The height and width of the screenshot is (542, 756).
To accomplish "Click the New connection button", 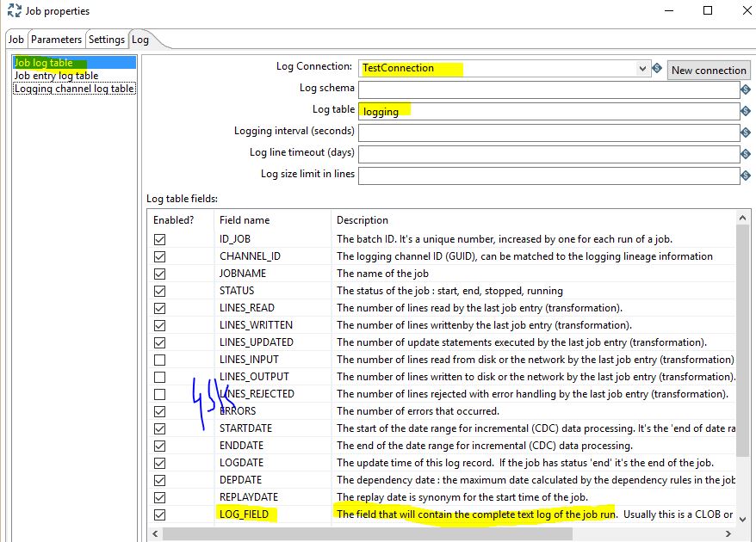I will [x=708, y=70].
